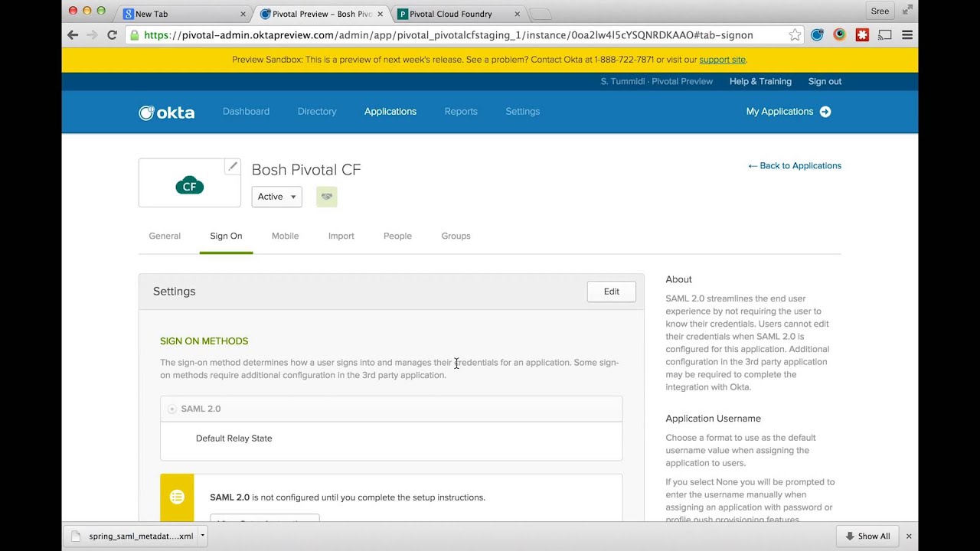The height and width of the screenshot is (551, 980).
Task: Open Help & Training link
Action: pyautogui.click(x=760, y=81)
